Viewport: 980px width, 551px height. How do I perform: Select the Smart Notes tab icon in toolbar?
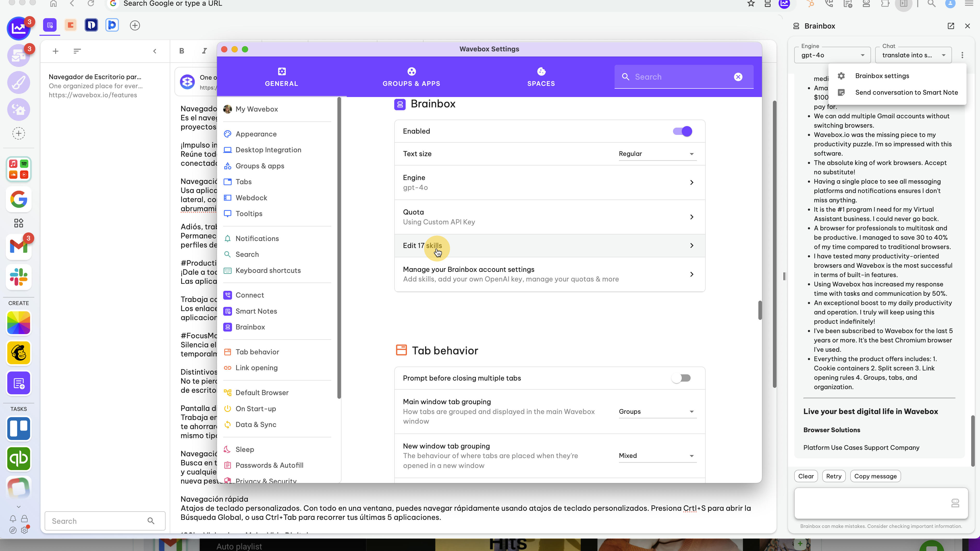[x=50, y=25]
